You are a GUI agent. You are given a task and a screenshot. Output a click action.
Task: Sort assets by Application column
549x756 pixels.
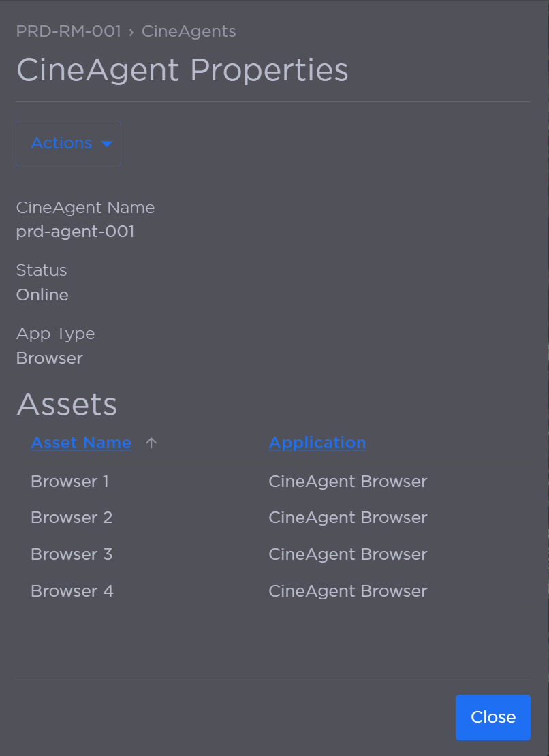coord(317,443)
